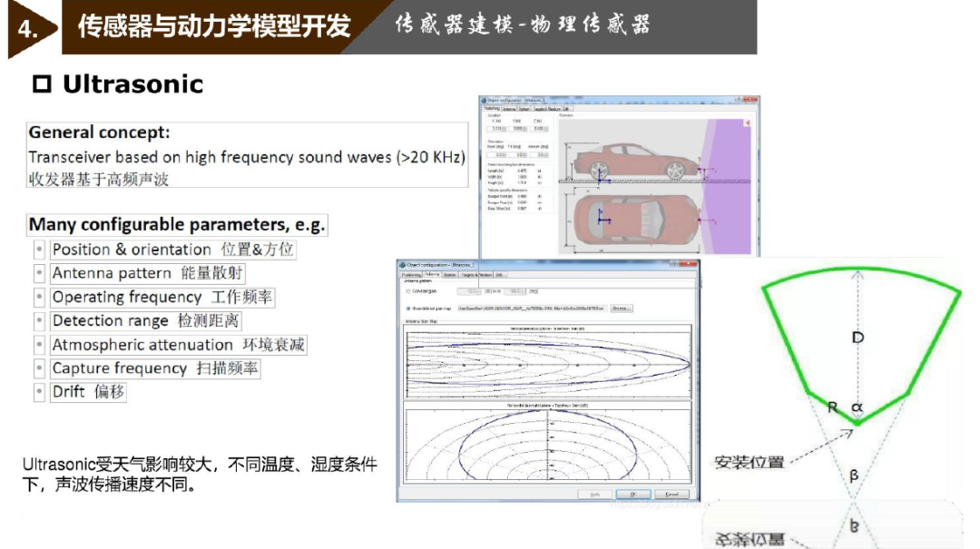The height and width of the screenshot is (549, 980).
Task: Click the subtitle "传感器建模-物理传感器"
Action: [523, 25]
